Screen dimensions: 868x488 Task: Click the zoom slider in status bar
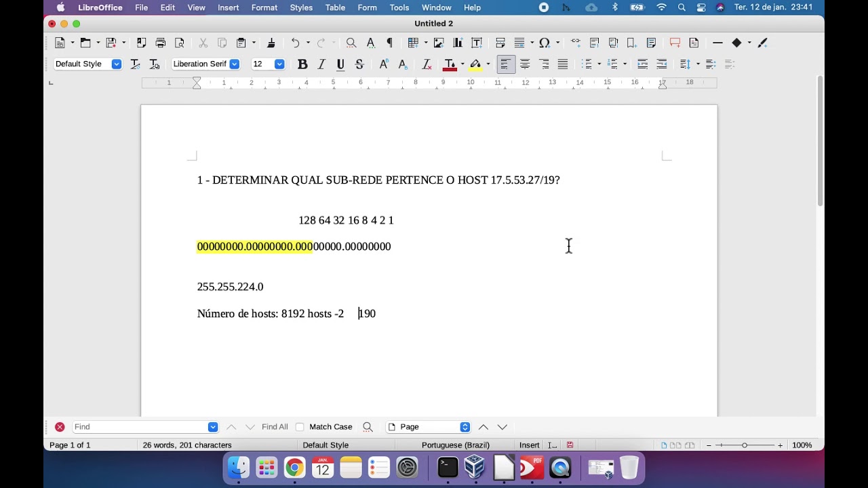click(x=745, y=445)
